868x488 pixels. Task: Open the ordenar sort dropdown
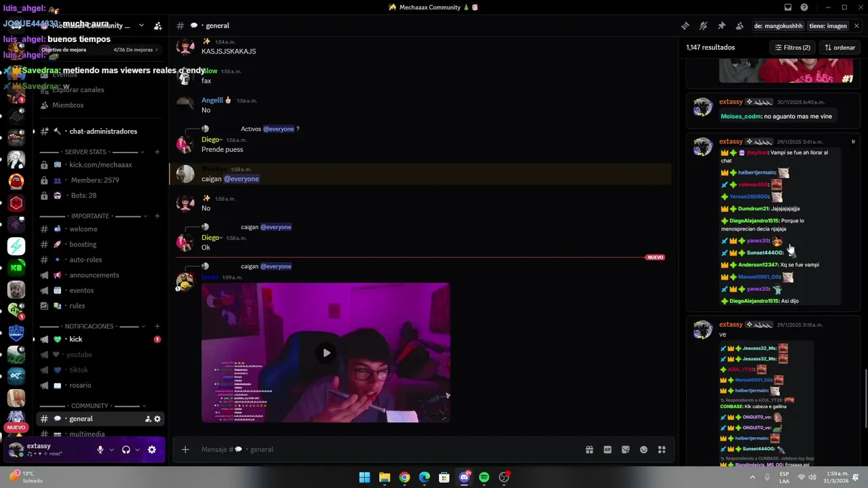pyautogui.click(x=840, y=47)
